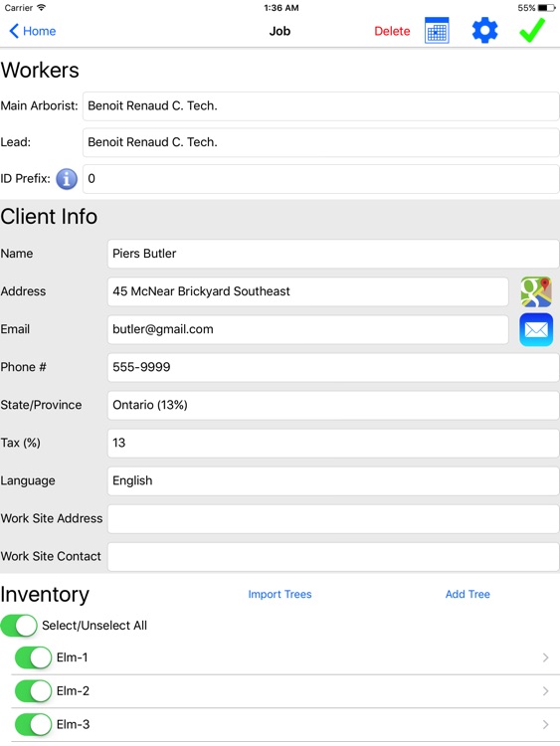Toggle the Elm-2 tree switch
560x746 pixels.
pos(33,691)
